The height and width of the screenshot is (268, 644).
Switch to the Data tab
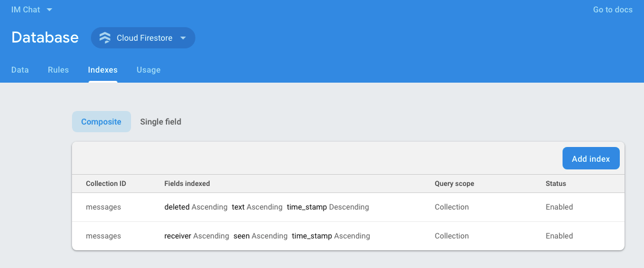tap(19, 70)
